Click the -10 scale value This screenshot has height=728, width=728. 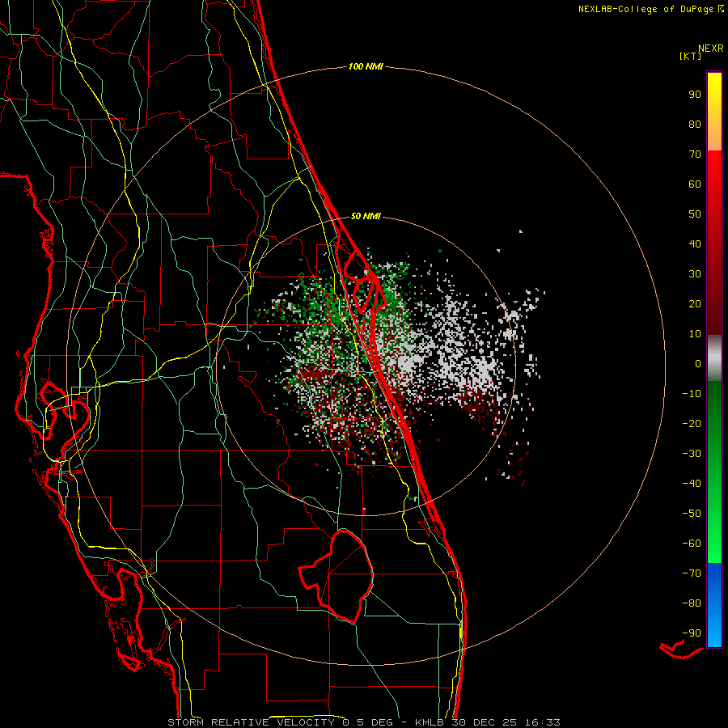point(692,394)
